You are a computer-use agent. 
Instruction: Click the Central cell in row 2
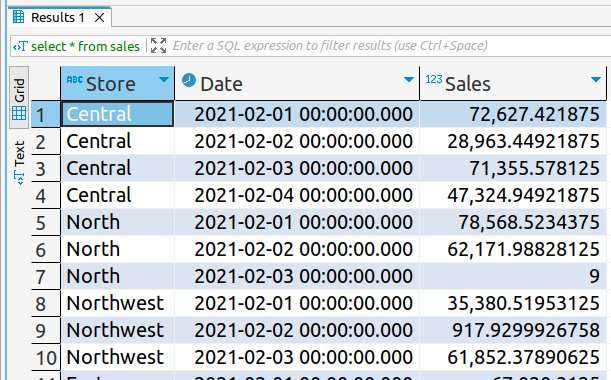pos(117,141)
